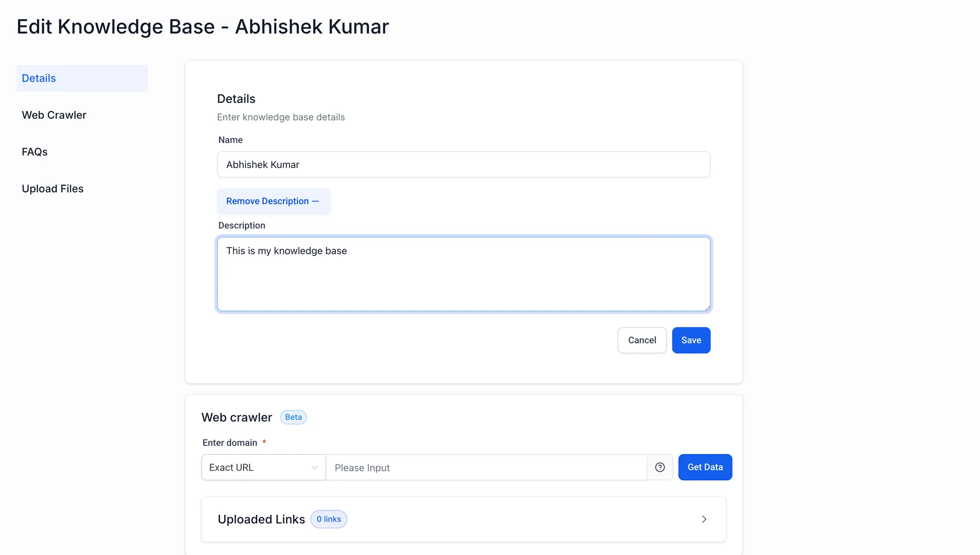Image resolution: width=980 pixels, height=555 pixels.
Task: Click the Get Data button
Action: (705, 467)
